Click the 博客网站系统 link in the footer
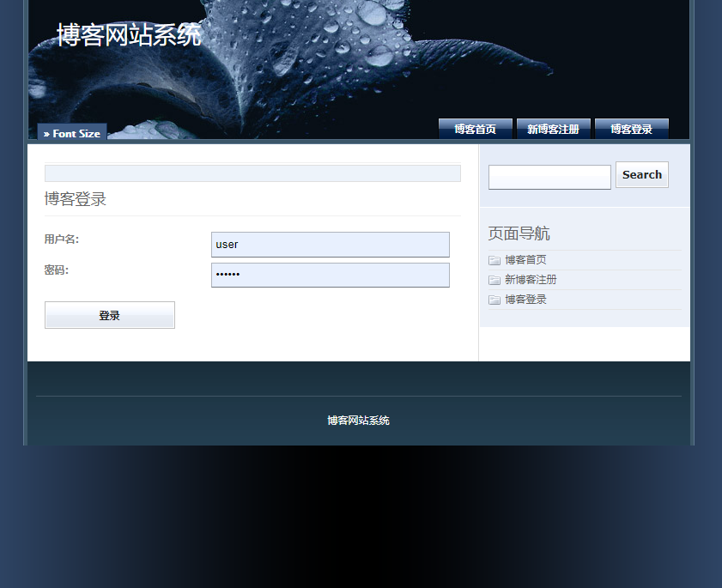This screenshot has width=722, height=588. click(360, 421)
